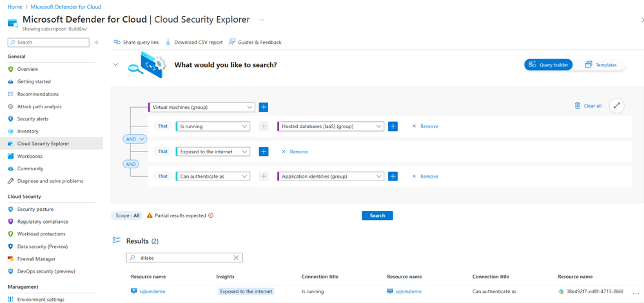Viewport: 644px width, 303px height.
Task: Remove the Can authenticate as condition
Action: (x=425, y=176)
